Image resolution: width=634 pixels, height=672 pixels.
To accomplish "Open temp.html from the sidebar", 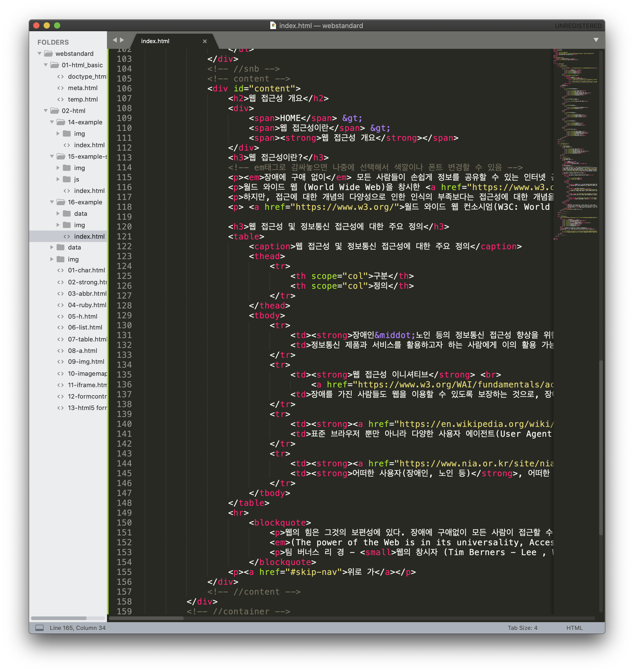I will [83, 99].
